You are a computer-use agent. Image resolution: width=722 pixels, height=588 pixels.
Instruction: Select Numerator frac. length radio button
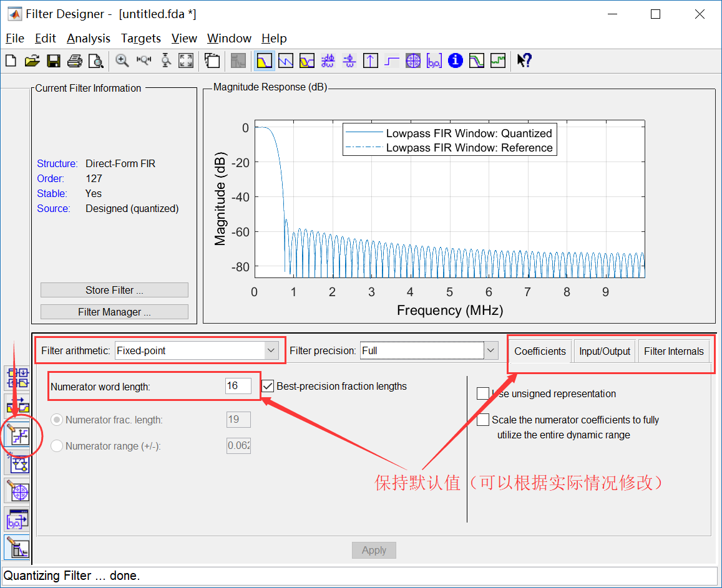coord(57,420)
